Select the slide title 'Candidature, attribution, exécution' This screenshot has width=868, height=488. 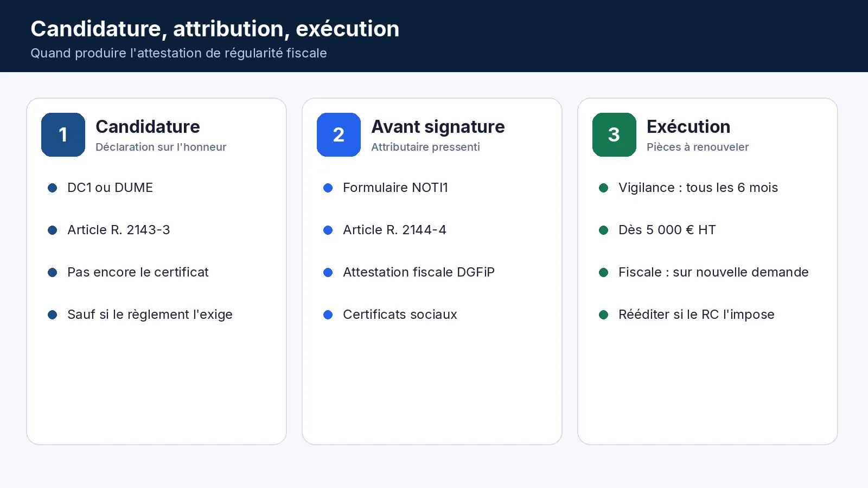(215, 29)
